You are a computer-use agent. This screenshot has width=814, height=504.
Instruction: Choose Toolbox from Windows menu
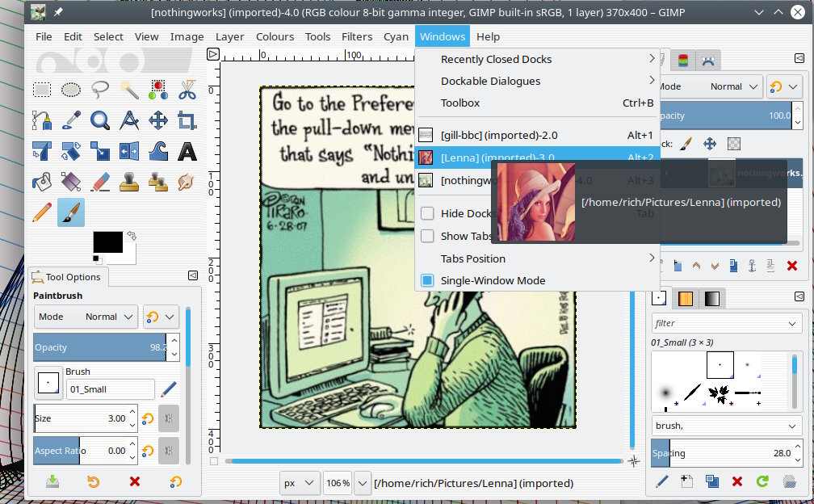pyautogui.click(x=537, y=103)
